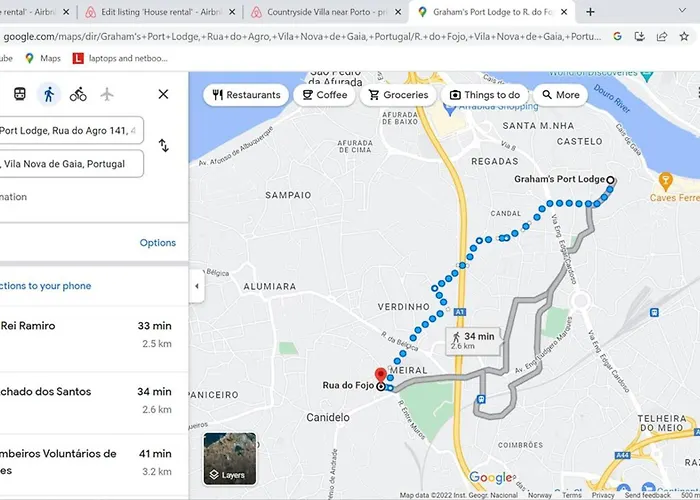
Task: Choose the flights travel mode icon
Action: pos(107,94)
